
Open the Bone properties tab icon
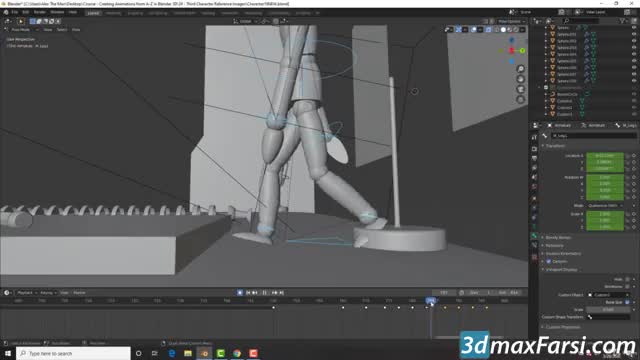(534, 236)
